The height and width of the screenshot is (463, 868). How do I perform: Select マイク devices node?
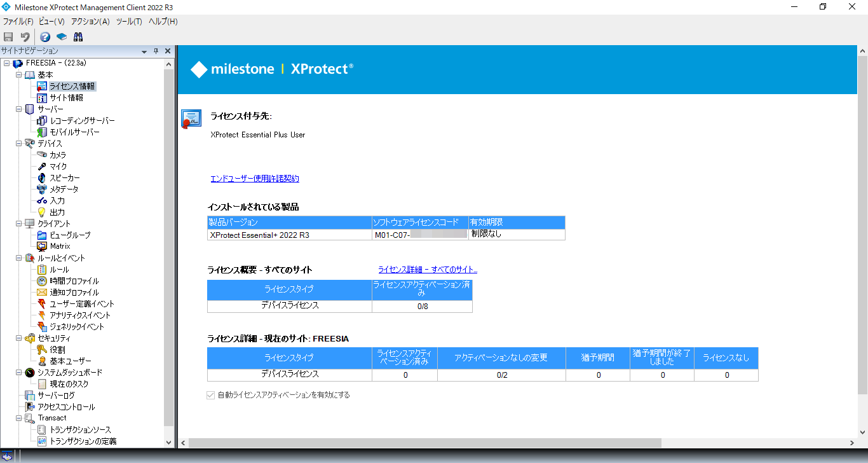click(58, 166)
